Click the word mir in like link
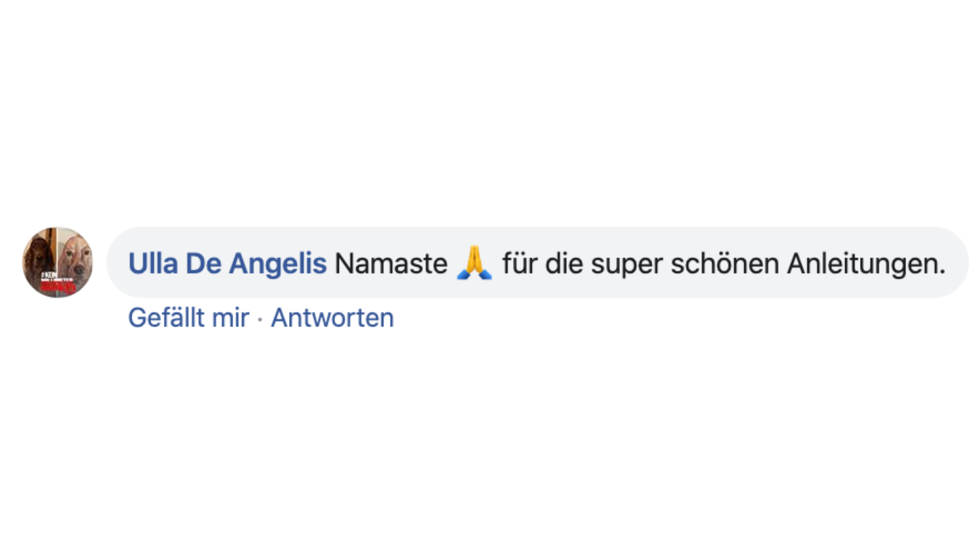Viewport: 980px width, 551px height. coord(231,318)
